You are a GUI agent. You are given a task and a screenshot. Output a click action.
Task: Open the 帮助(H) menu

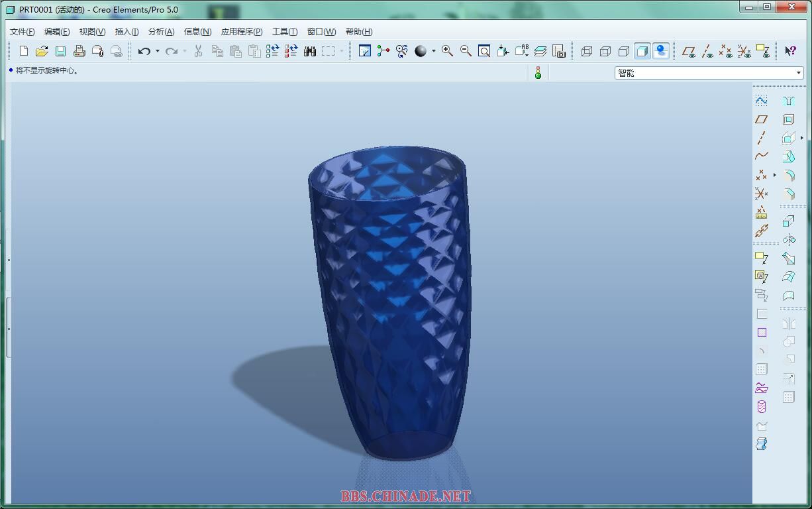point(359,31)
